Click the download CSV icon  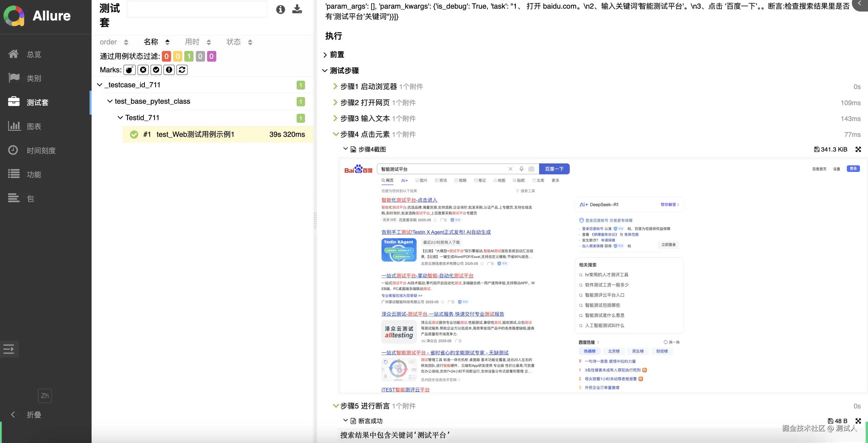(x=297, y=9)
